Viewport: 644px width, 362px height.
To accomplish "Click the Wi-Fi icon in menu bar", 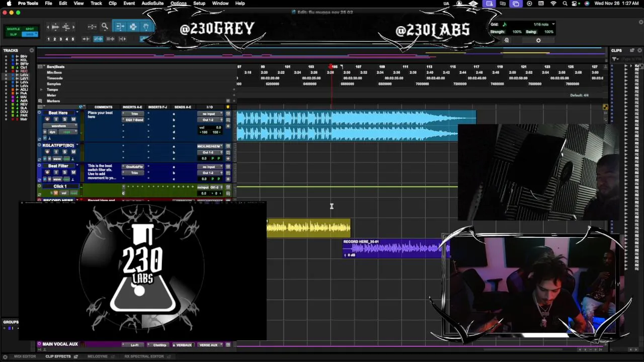I will tap(553, 4).
